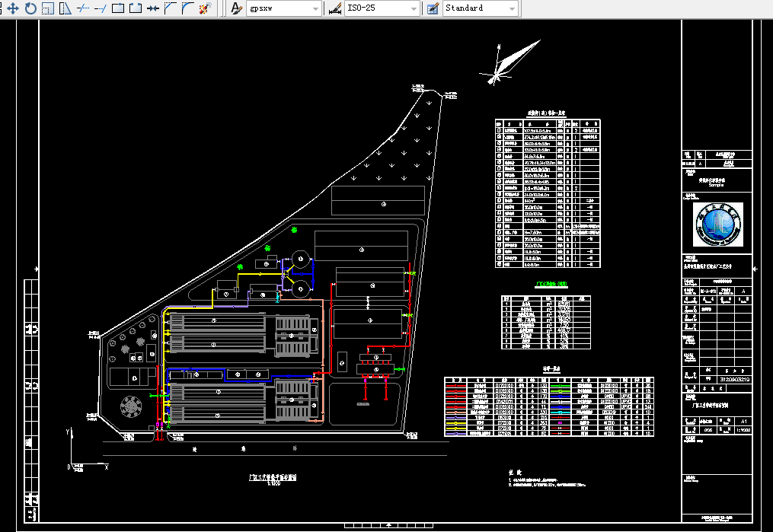
Task: Open the ISO-25 dimension style dropdown
Action: pos(382,8)
